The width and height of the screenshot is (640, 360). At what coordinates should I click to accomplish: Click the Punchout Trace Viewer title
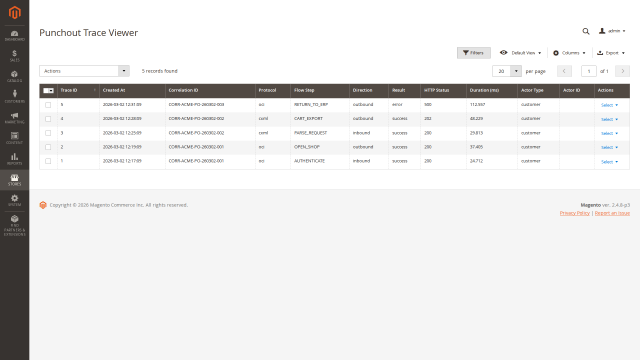[x=89, y=33]
